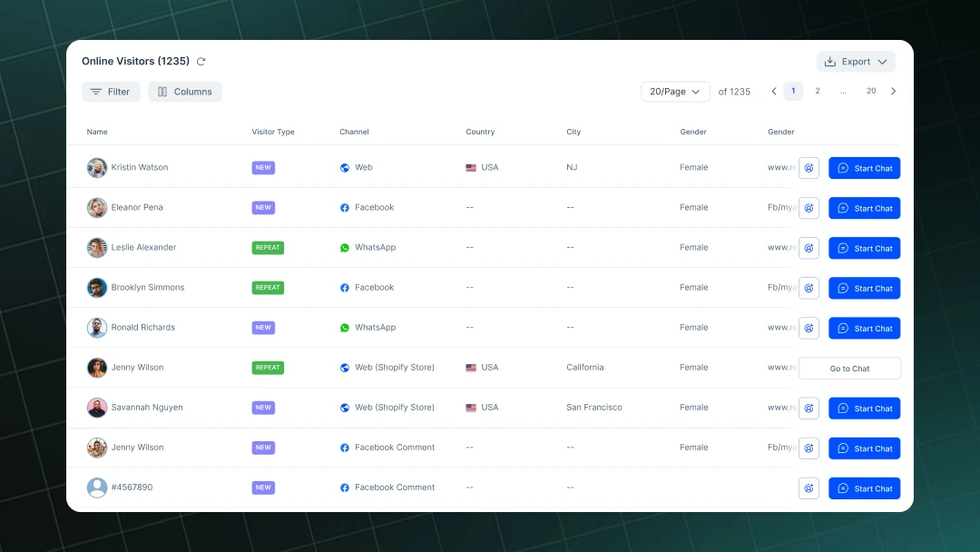Click the San Francisco city cell
980x552 pixels.
[594, 408]
